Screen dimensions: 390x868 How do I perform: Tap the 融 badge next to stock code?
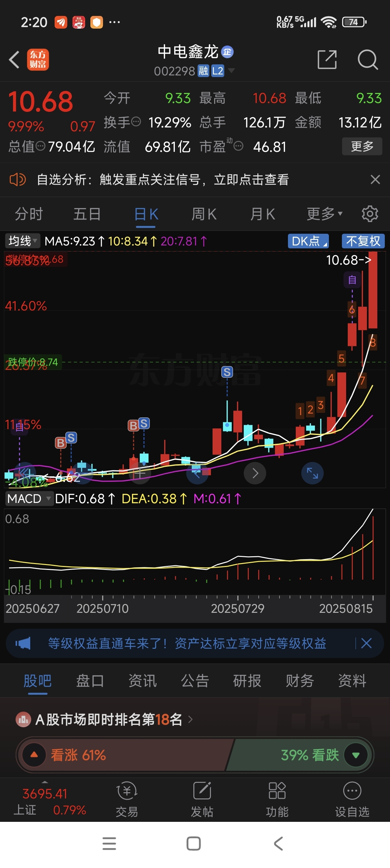click(203, 71)
